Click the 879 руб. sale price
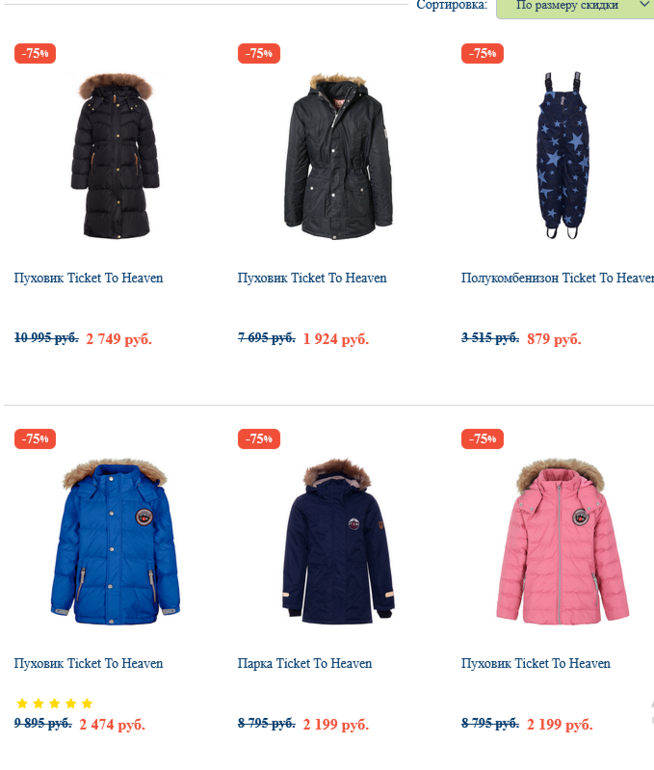This screenshot has height=770, width=654. (554, 339)
